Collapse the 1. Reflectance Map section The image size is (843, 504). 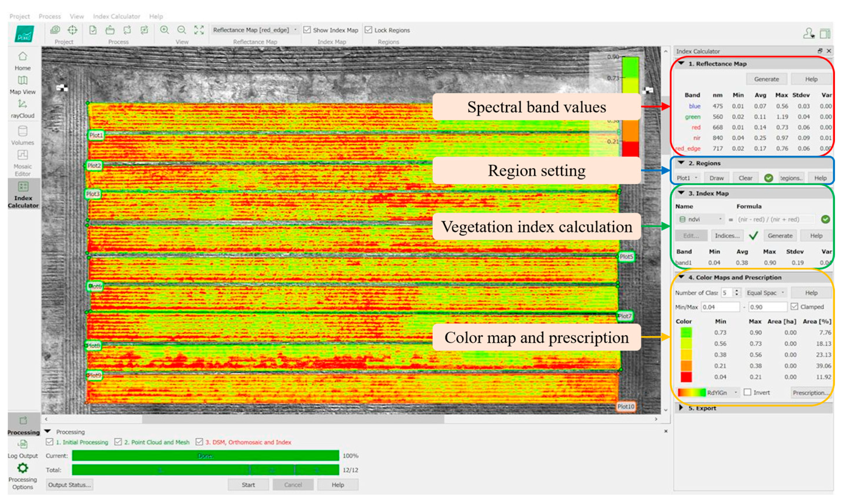pos(682,63)
